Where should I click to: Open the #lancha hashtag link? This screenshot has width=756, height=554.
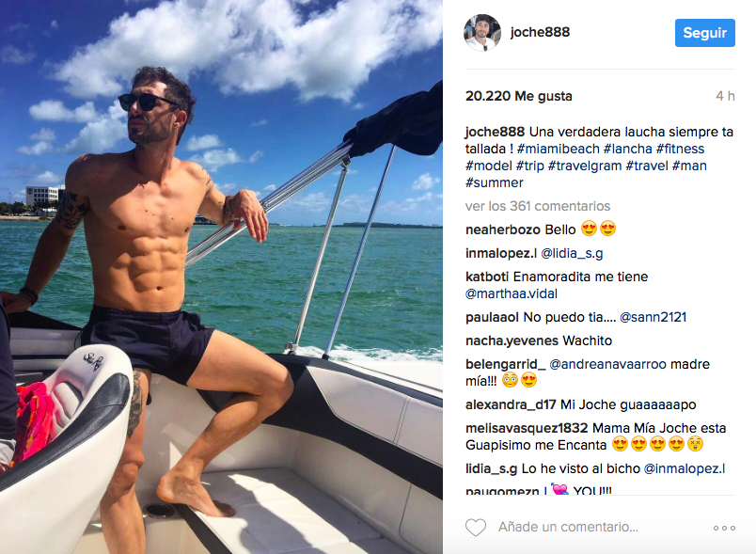pyautogui.click(x=627, y=149)
